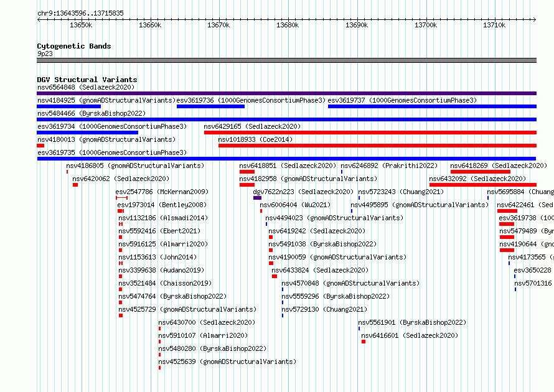Click the Cytogenetic Bands track title
The width and height of the screenshot is (554, 392).
[x=74, y=46]
